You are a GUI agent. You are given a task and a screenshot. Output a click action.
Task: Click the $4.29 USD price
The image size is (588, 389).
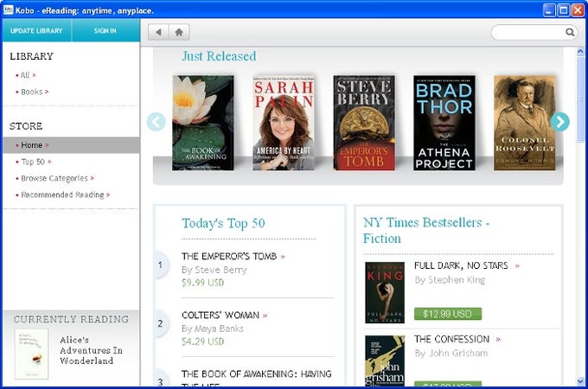point(203,341)
